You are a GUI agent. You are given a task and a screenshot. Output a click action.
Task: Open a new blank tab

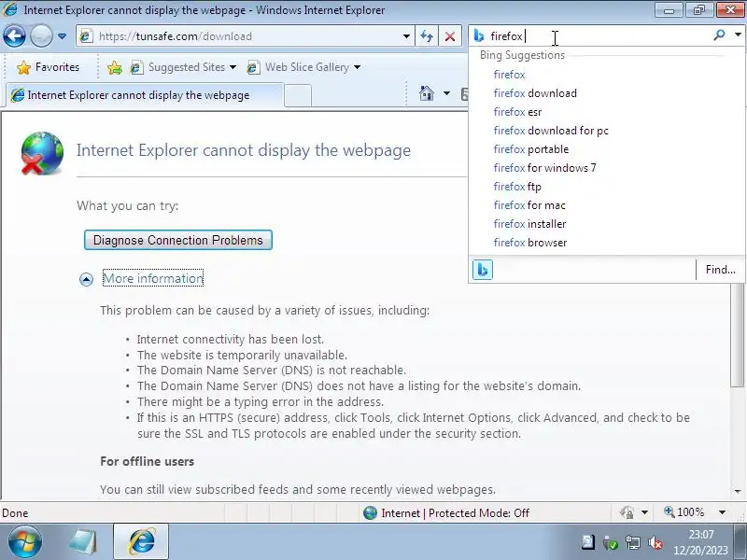point(298,95)
